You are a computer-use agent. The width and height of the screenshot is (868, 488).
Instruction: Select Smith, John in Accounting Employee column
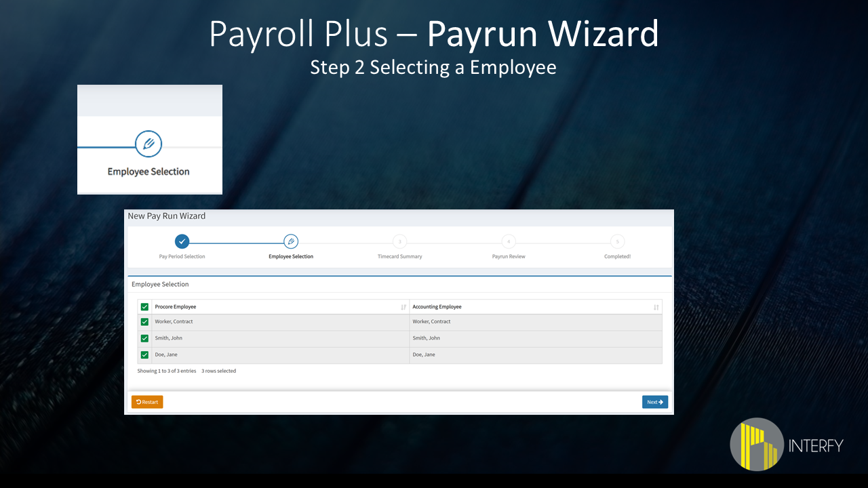pyautogui.click(x=426, y=338)
